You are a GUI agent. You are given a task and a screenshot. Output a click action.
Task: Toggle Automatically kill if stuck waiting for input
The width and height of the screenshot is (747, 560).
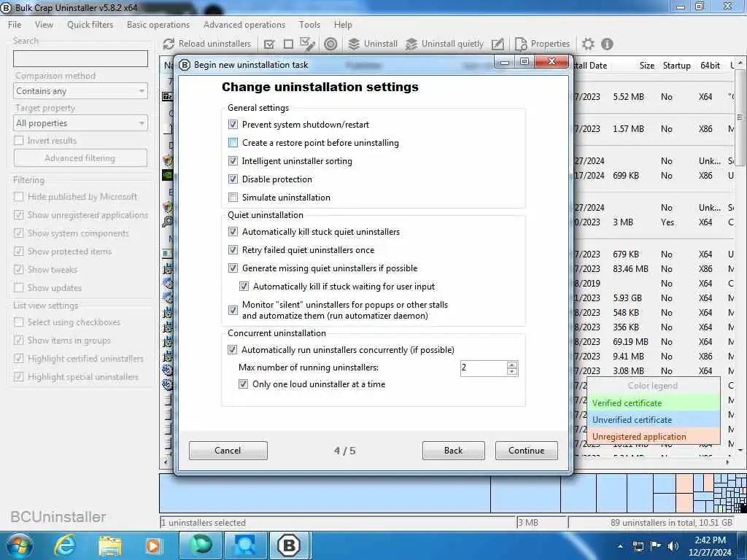(244, 286)
